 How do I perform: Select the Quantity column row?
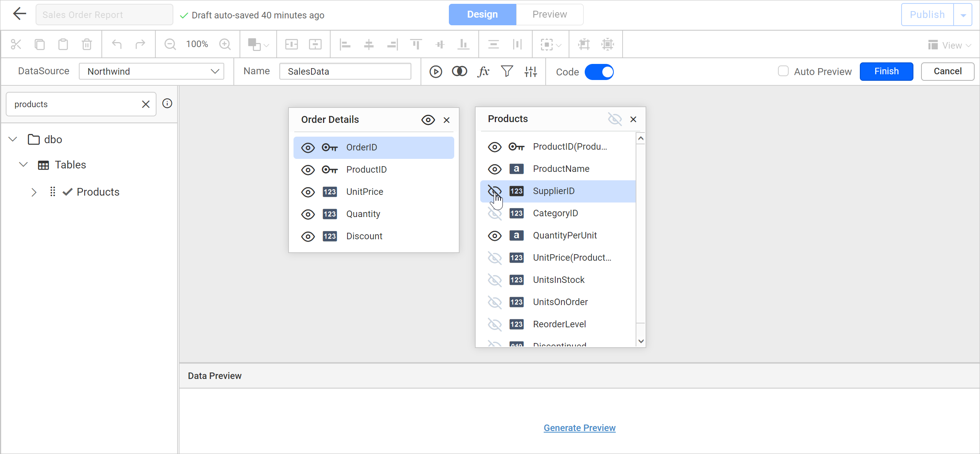373,214
